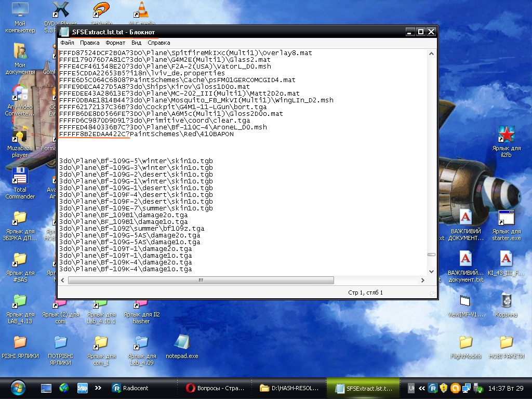Expand hidden tray icons chevron

(422, 388)
